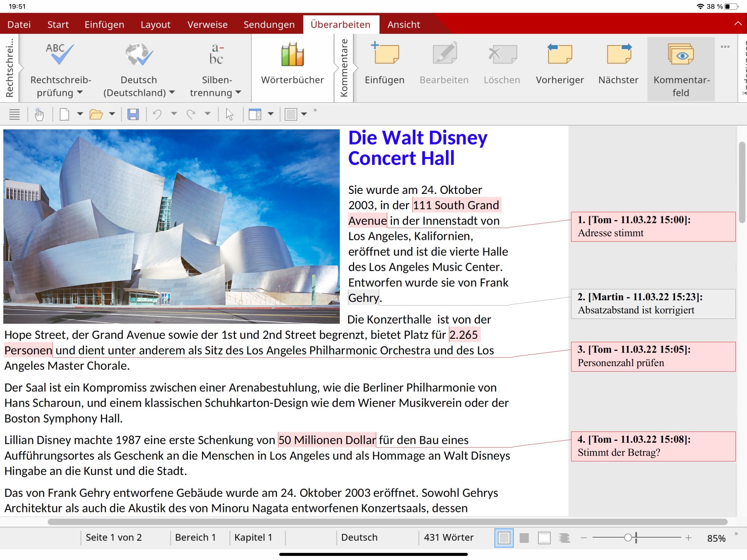Switch to the Verweise ribbon tab

pos(207,25)
